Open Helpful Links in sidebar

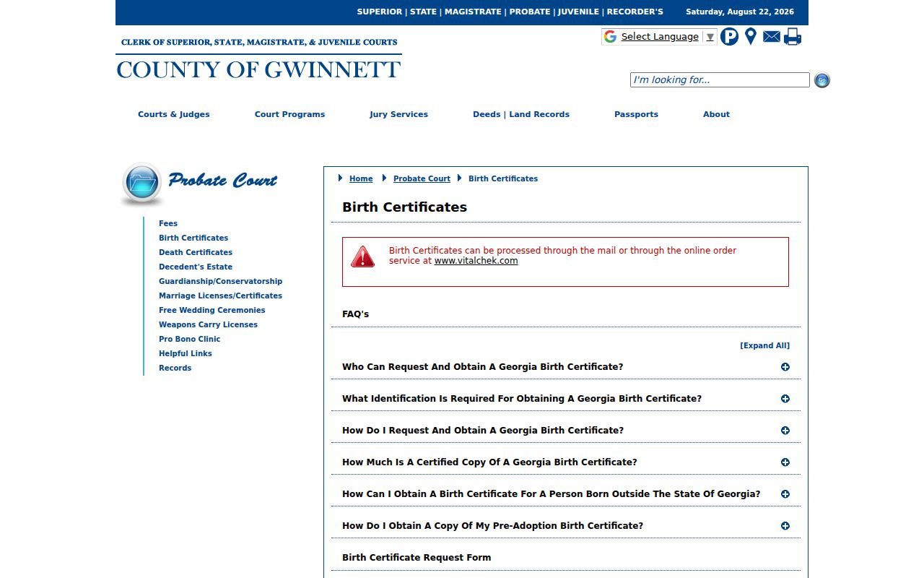point(186,353)
